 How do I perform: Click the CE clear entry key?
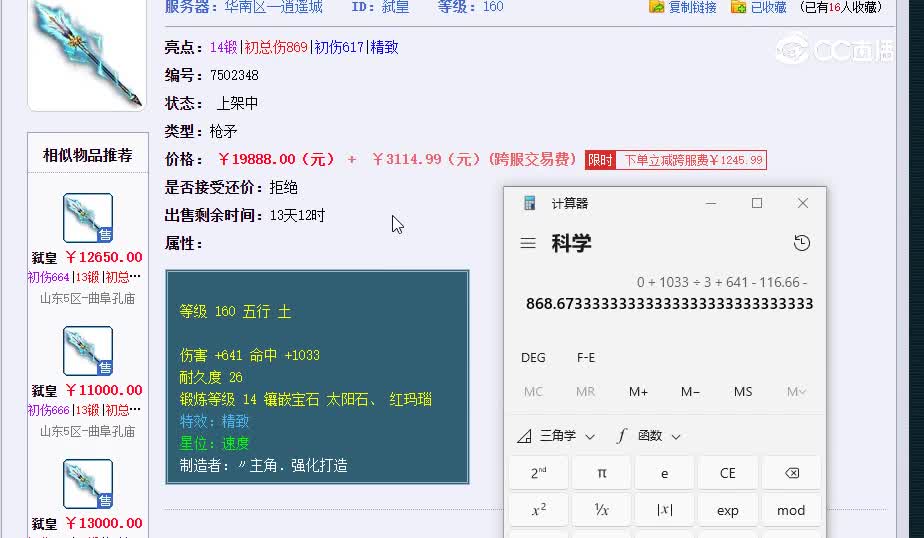point(728,473)
